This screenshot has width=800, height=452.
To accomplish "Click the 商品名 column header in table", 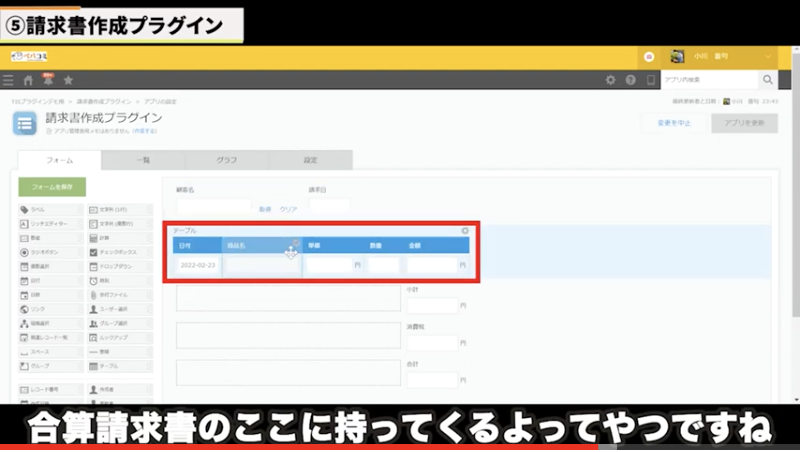I will point(260,245).
